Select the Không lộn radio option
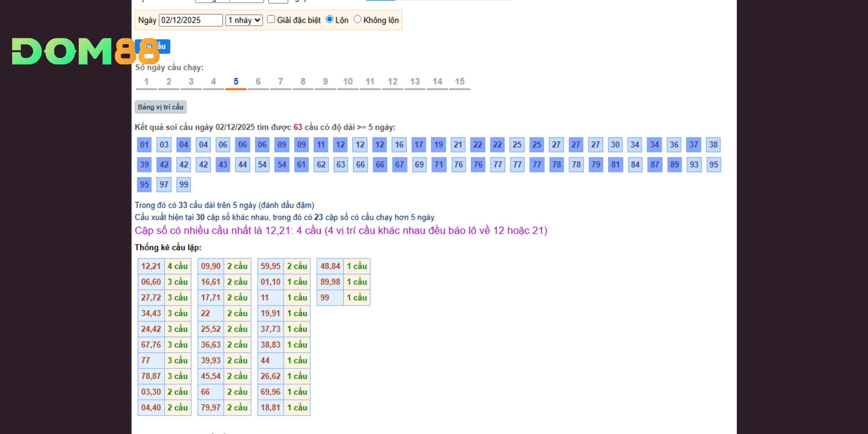This screenshot has width=868, height=434. 357,19
